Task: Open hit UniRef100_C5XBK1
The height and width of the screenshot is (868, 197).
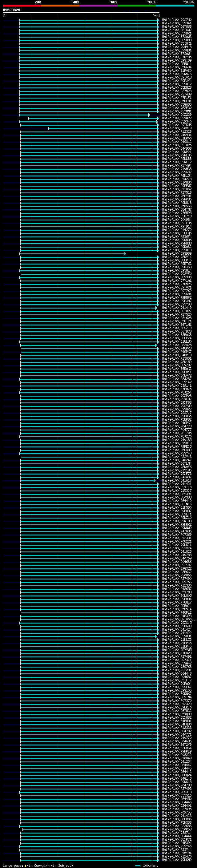Action: pos(176,33)
